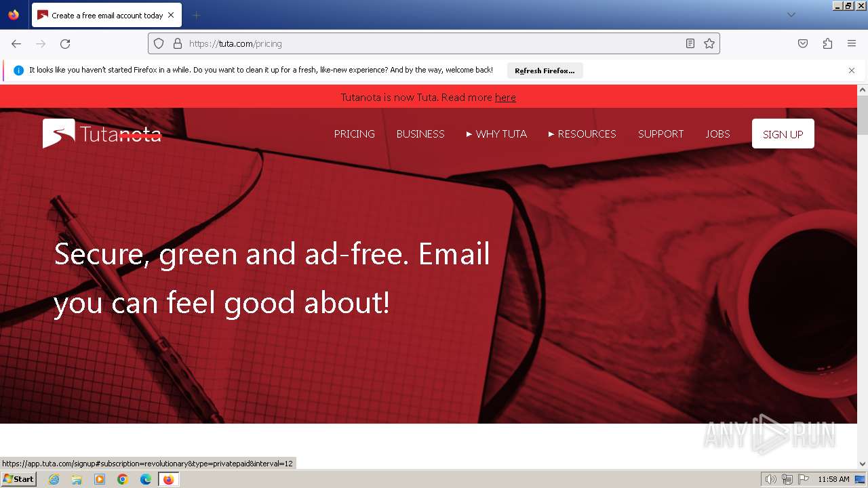Click the address bar URL field
This screenshot has height=488, width=868.
pyautogui.click(x=434, y=43)
